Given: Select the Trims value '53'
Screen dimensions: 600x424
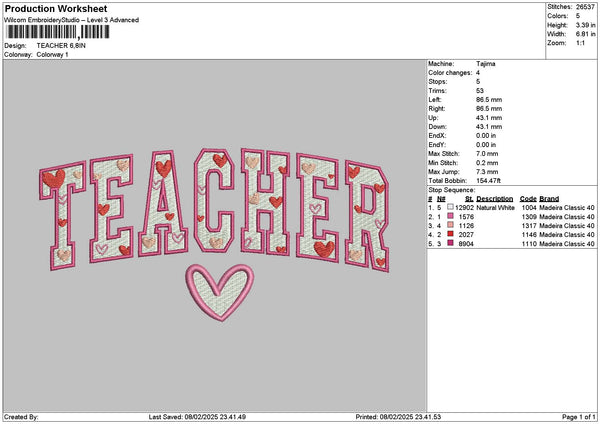Looking at the screenshot, I should coord(480,91).
